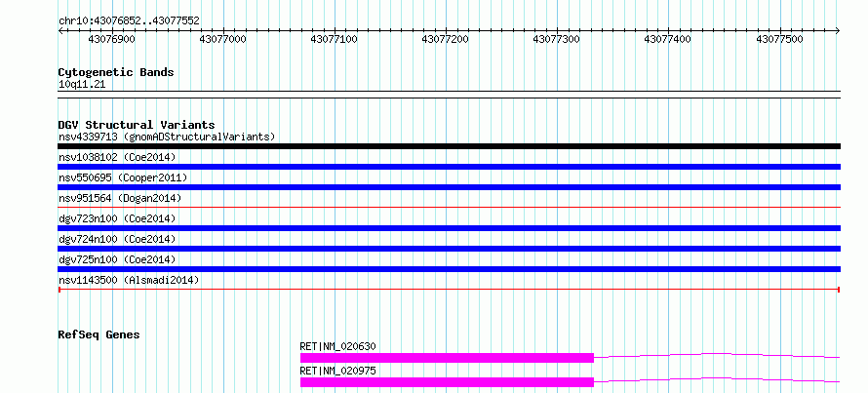The width and height of the screenshot is (868, 393).
Task: Click the blue nsv550695 variant bar
Action: 449,187
